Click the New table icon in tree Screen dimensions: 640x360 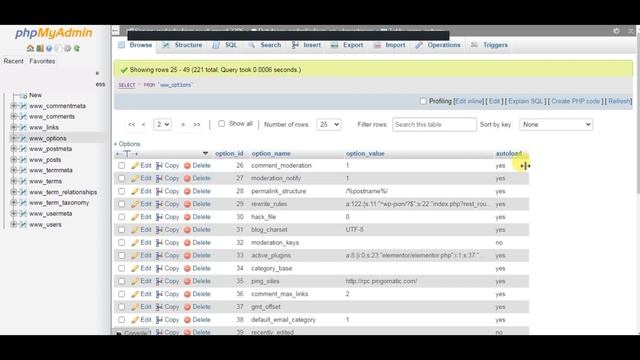click(23, 95)
